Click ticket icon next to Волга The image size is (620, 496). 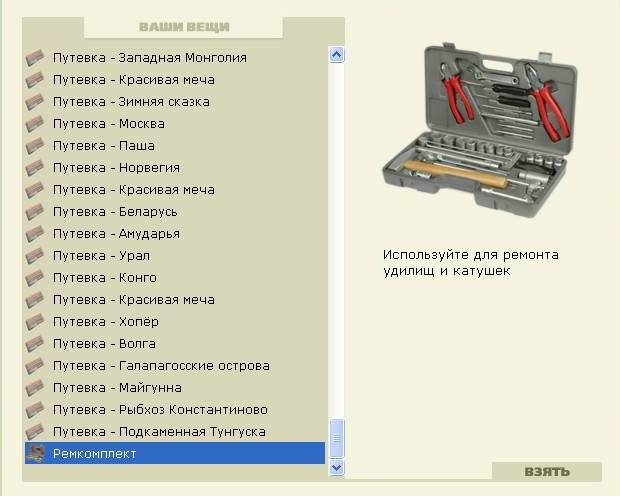(34, 344)
